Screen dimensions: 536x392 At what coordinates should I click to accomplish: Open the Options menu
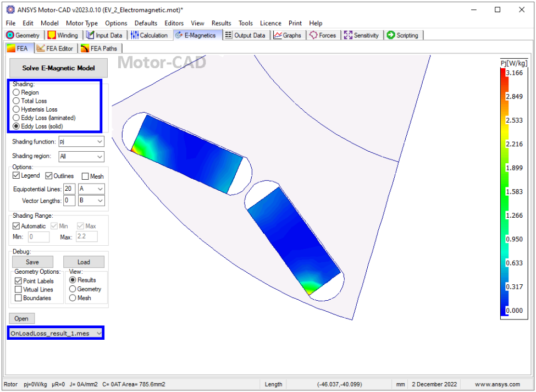(116, 23)
